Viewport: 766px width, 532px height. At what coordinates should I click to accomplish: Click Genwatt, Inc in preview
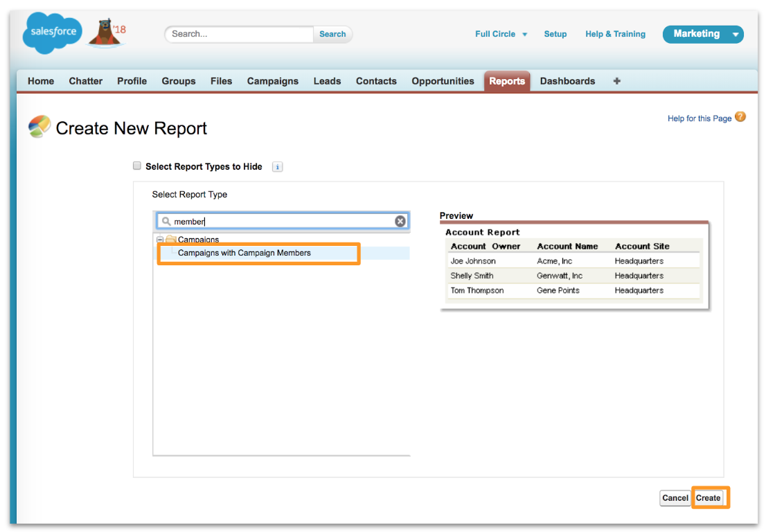(560, 276)
